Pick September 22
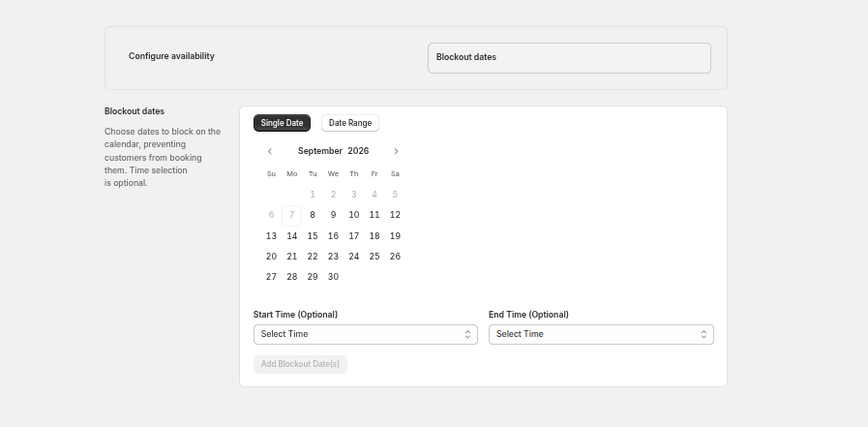868x427 pixels. pyautogui.click(x=313, y=257)
